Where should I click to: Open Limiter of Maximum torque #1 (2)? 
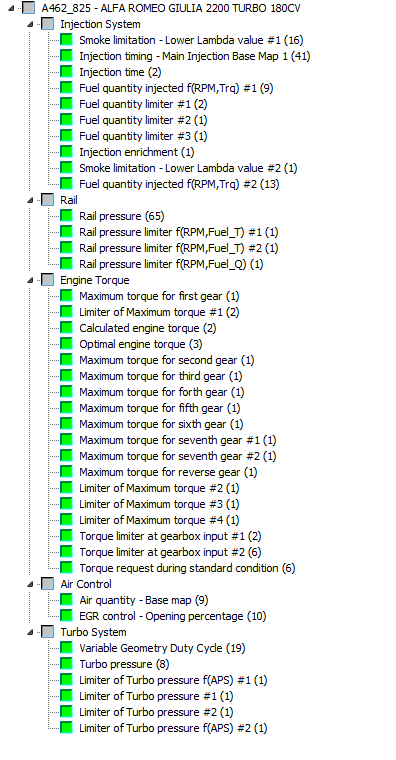click(x=159, y=312)
